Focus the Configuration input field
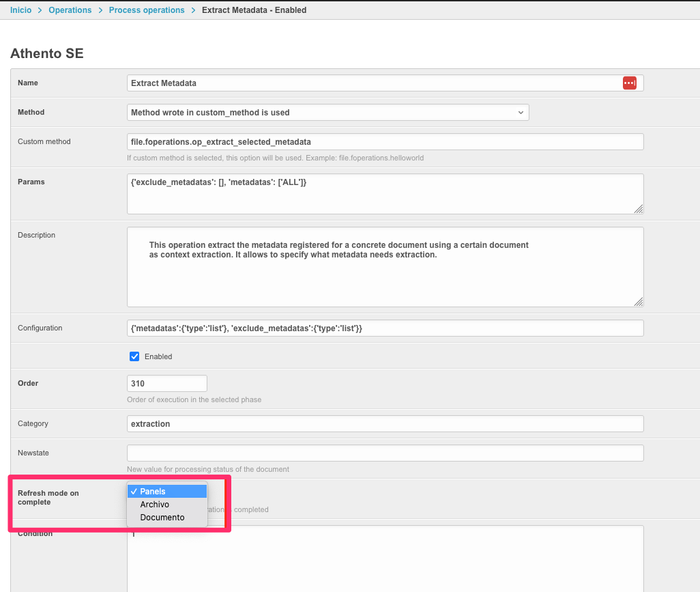Screen dimensions: 700x592 385,328
